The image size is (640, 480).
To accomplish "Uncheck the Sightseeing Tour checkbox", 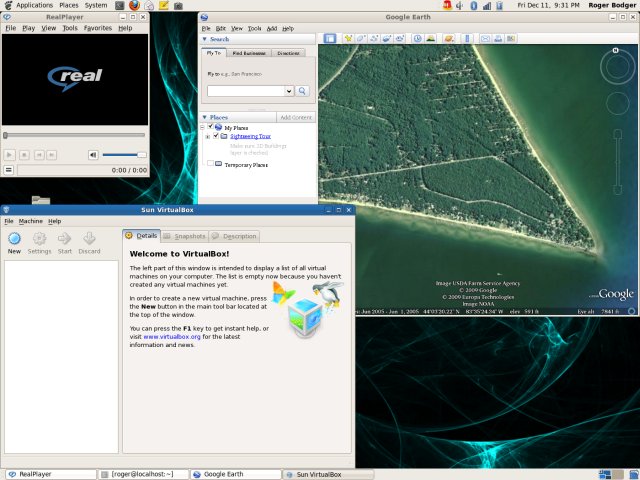I will tap(216, 136).
